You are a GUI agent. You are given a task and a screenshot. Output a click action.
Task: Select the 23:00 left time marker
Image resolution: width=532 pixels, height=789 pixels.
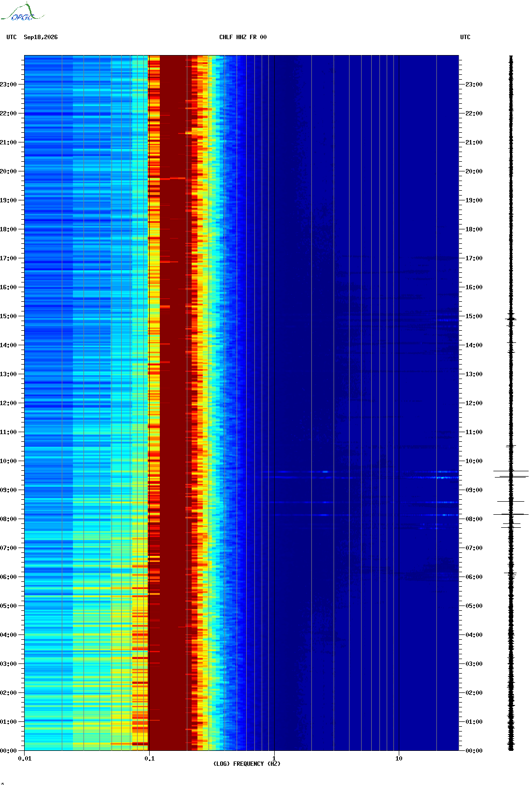(x=8, y=85)
